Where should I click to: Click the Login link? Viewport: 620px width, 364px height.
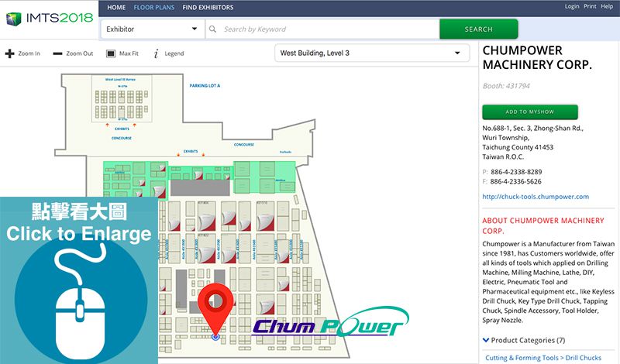tap(572, 6)
